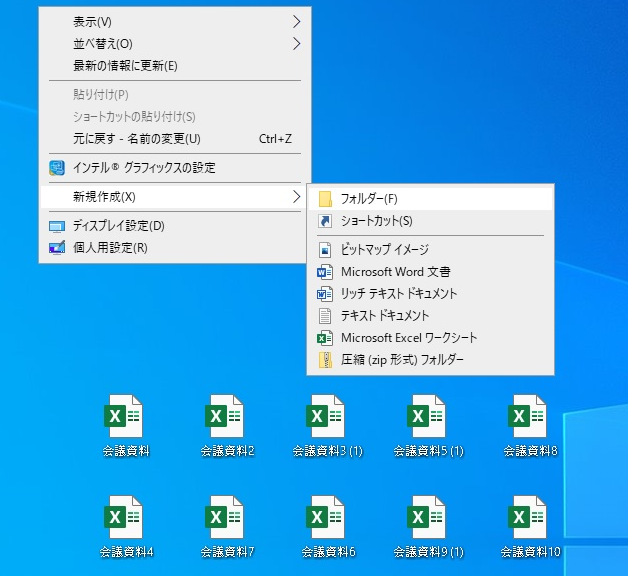Image resolution: width=628 pixels, height=576 pixels.
Task: Select the 会議資料10 Excel file icon
Action: coord(527,517)
